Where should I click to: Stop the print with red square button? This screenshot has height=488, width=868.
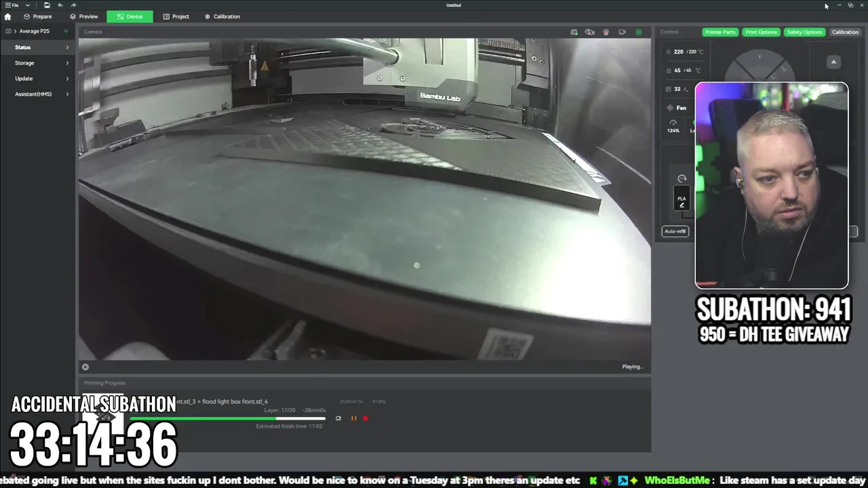coord(366,418)
